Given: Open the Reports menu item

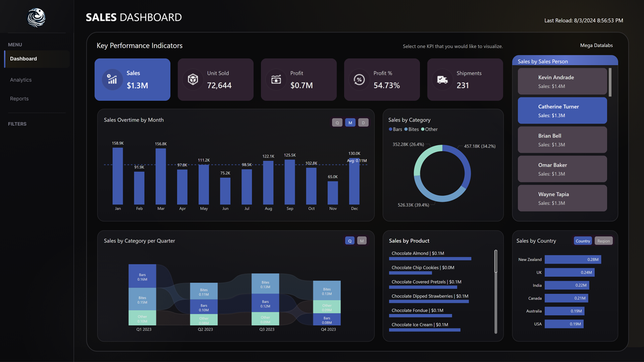Looking at the screenshot, I should point(19,99).
